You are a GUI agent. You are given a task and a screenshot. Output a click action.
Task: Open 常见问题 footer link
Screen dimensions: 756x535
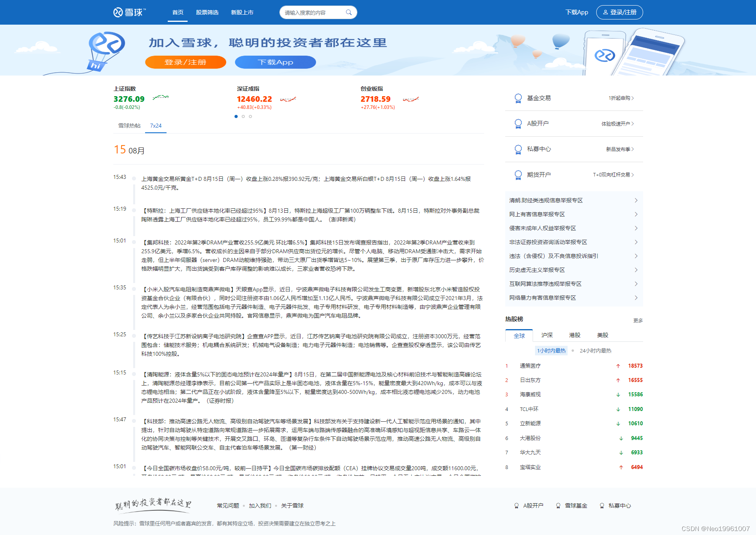point(228,506)
